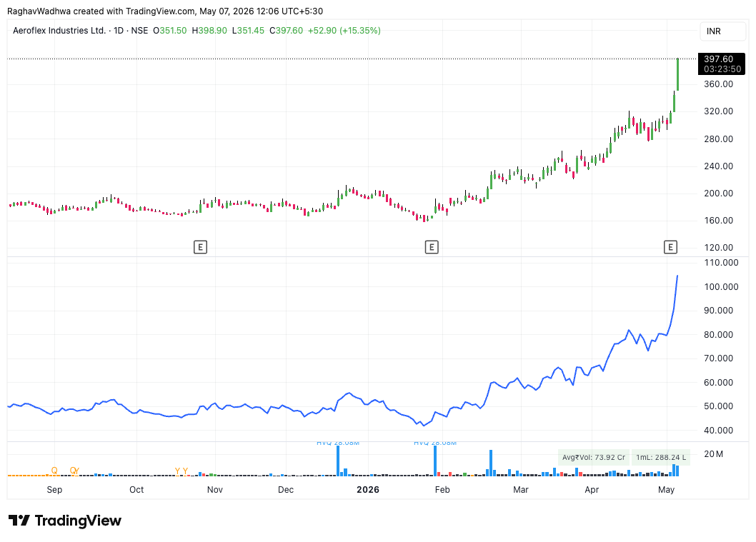The width and height of the screenshot is (756, 542).
Task: Click the Sep time axis label
Action: [x=54, y=489]
